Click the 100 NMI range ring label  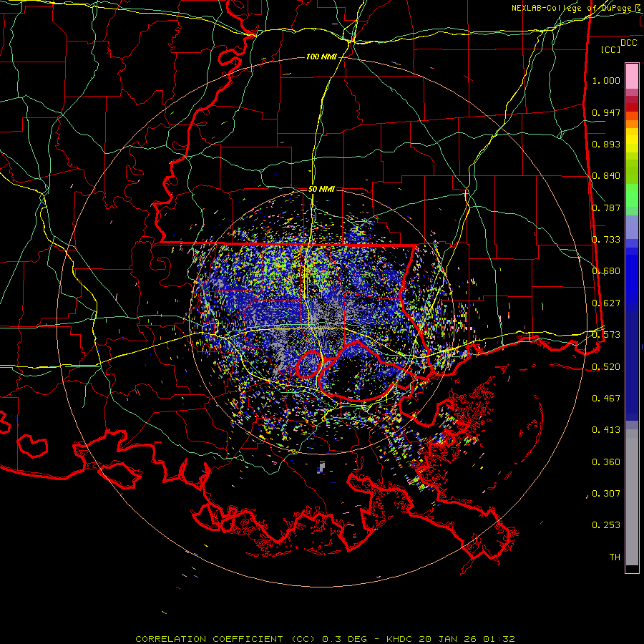[321, 57]
